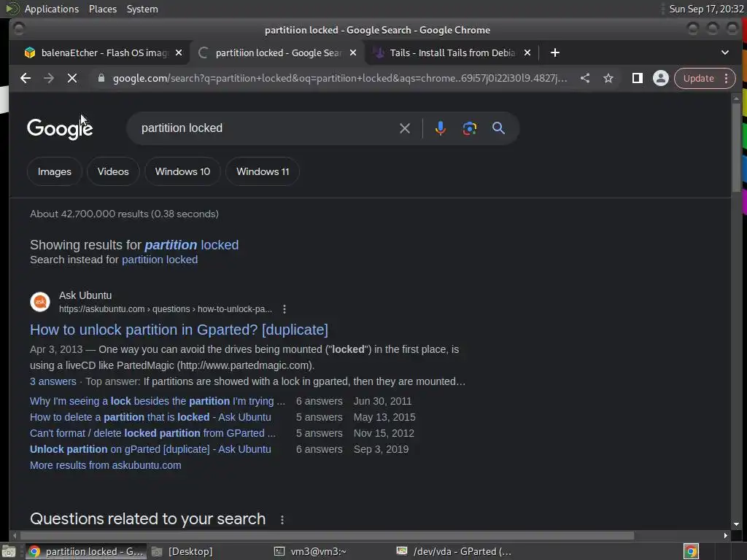The height and width of the screenshot is (560, 747).
Task: Close the partitiion locked tab
Action: pyautogui.click(x=353, y=52)
